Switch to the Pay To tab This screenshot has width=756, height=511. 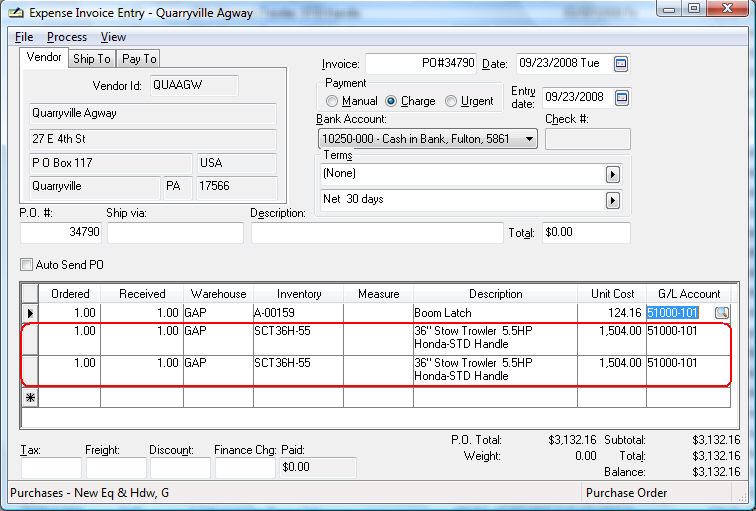click(x=139, y=59)
